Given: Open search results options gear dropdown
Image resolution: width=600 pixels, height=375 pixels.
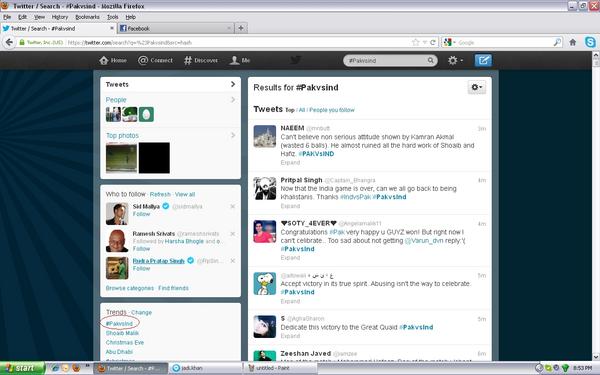Looking at the screenshot, I should tap(476, 87).
